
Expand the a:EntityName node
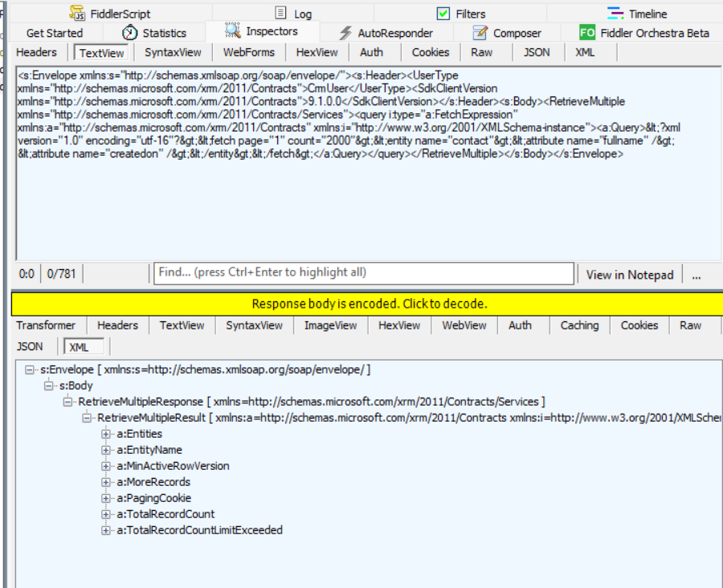coord(106,450)
